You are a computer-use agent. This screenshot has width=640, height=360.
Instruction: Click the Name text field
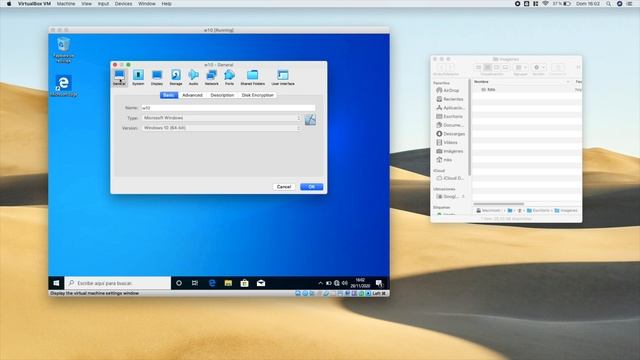tap(228, 108)
